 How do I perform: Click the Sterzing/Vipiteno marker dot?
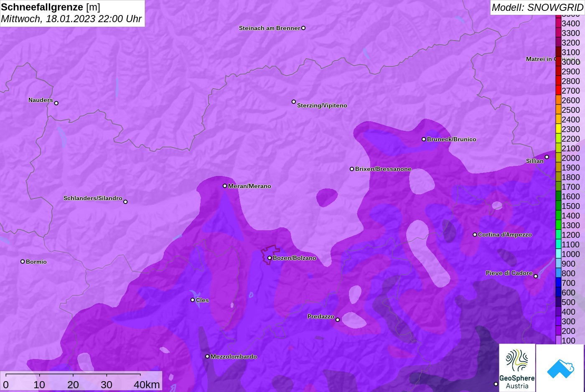click(294, 102)
